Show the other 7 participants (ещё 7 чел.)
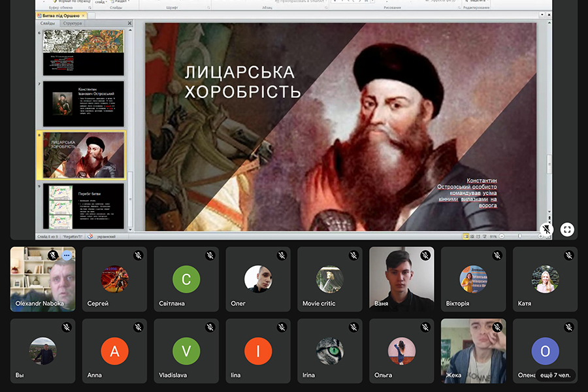 coord(555,375)
